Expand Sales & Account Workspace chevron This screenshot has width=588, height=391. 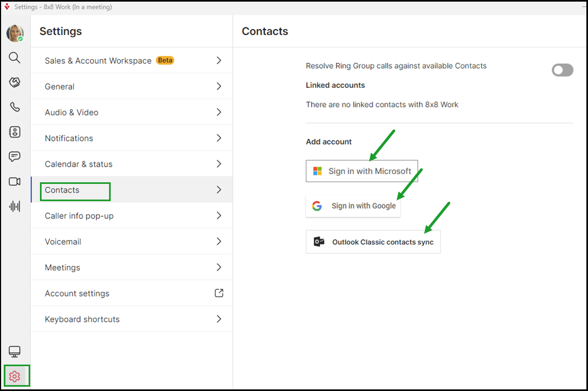point(219,60)
